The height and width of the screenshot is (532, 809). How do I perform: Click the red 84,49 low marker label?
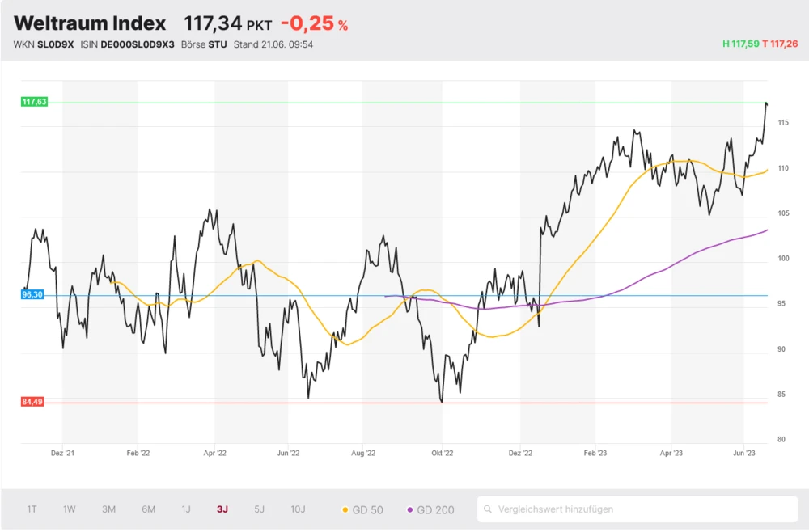coord(32,402)
